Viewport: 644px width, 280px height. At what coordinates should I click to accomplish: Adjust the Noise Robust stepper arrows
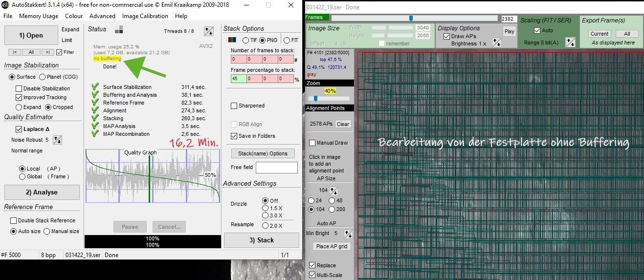click(57, 140)
